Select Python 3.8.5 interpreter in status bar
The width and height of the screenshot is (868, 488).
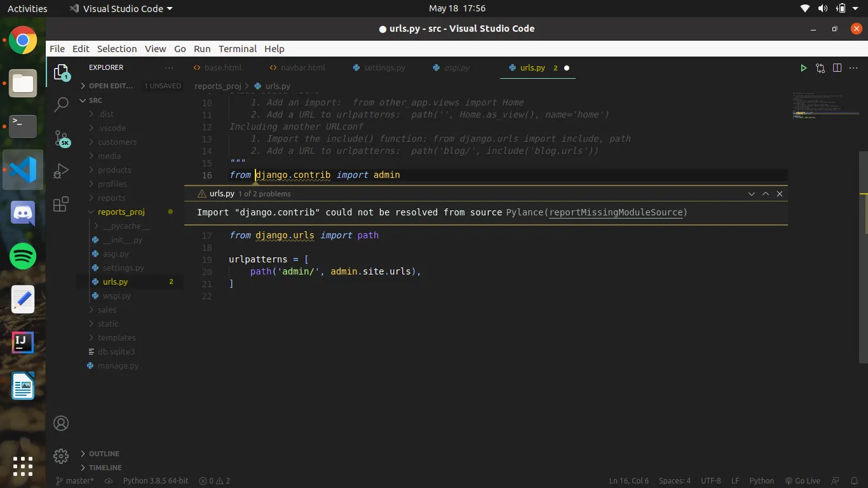point(155,481)
